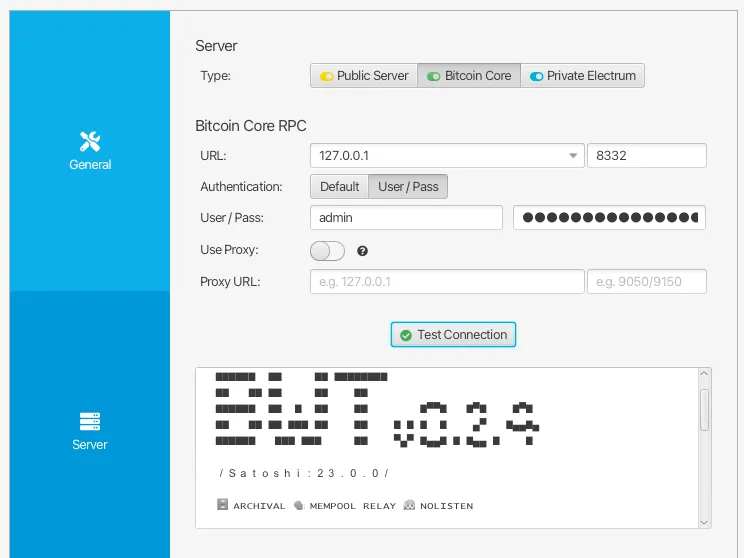Click the ARCHIVAL text in the log
The height and width of the screenshot is (558, 744).
tap(259, 506)
